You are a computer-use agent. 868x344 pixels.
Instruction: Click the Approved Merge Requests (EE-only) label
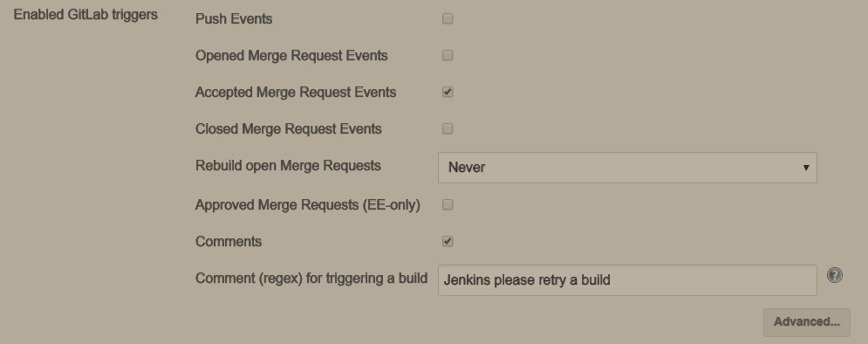pos(308,205)
